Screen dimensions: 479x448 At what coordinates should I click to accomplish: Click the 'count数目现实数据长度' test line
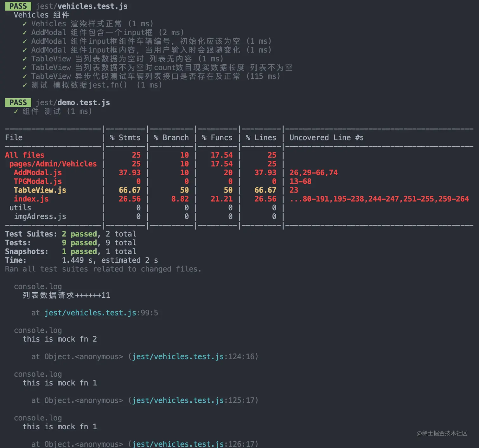click(157, 68)
